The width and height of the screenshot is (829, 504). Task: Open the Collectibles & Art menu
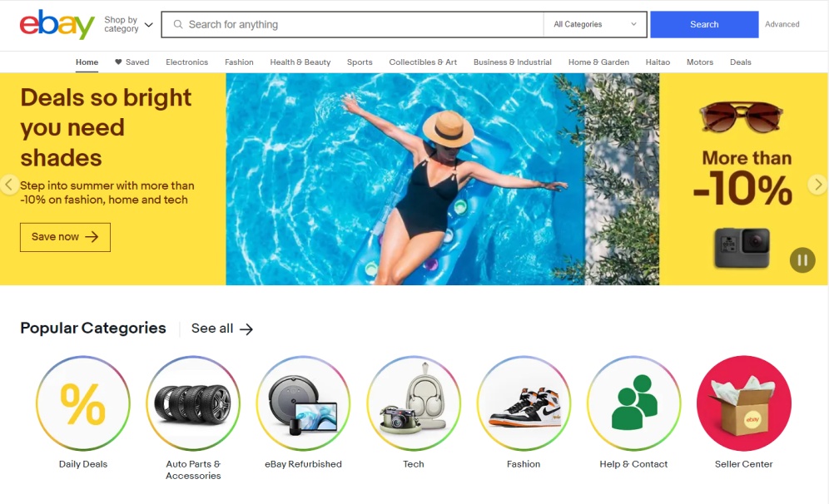point(423,62)
